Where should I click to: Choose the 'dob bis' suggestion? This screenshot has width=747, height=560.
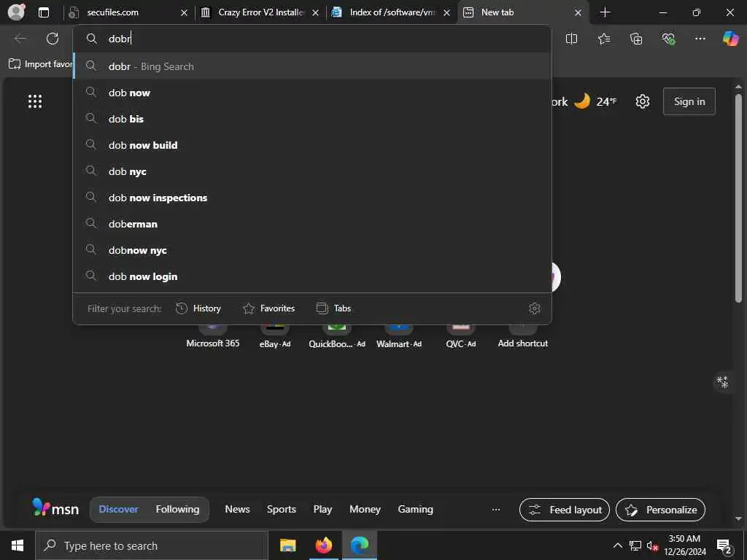coord(312,119)
